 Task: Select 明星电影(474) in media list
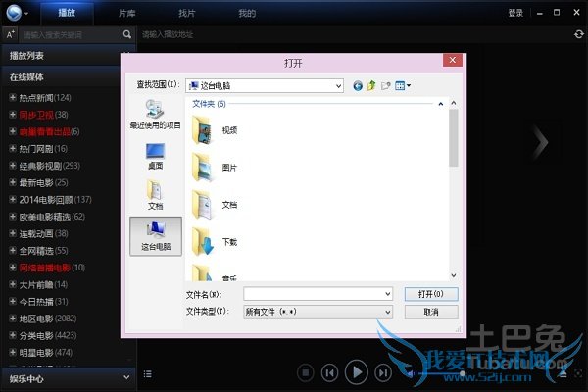(x=46, y=352)
